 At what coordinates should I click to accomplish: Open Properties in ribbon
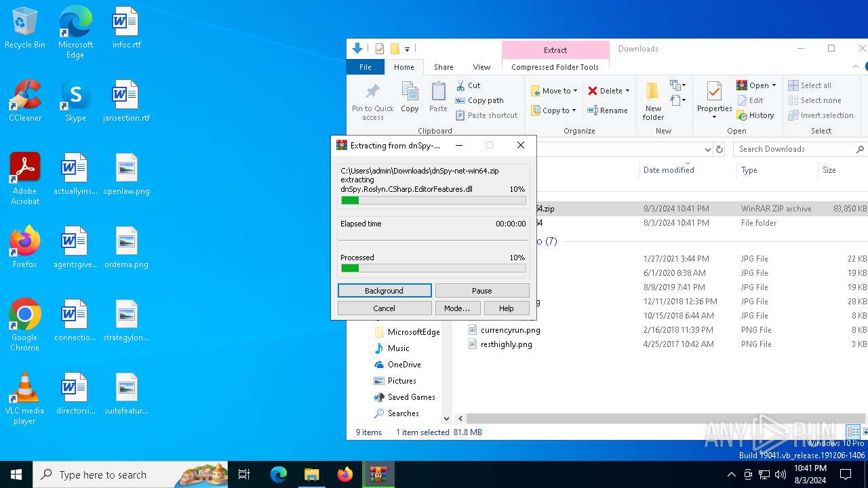pyautogui.click(x=714, y=100)
